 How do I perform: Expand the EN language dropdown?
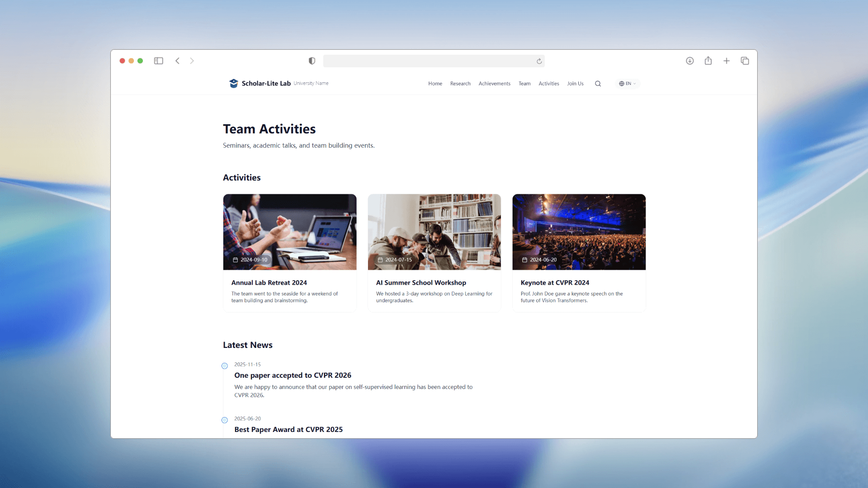627,84
